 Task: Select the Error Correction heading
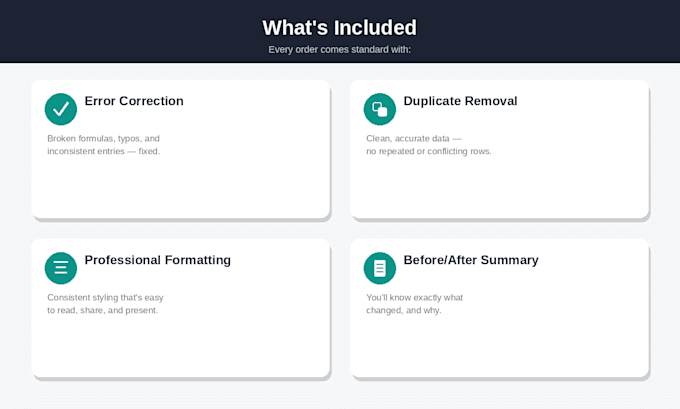pyautogui.click(x=134, y=101)
